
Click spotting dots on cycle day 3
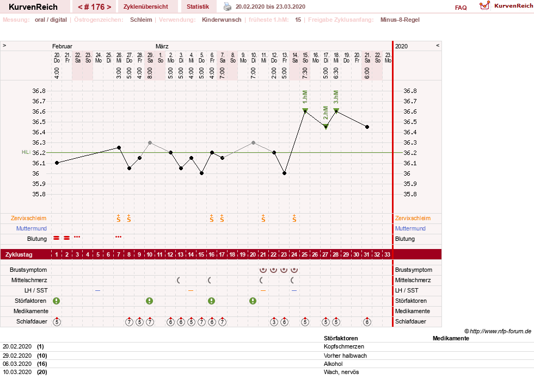(x=77, y=237)
